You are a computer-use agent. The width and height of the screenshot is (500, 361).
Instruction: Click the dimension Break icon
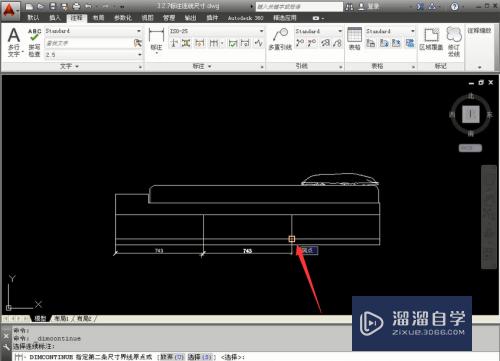click(x=174, y=43)
